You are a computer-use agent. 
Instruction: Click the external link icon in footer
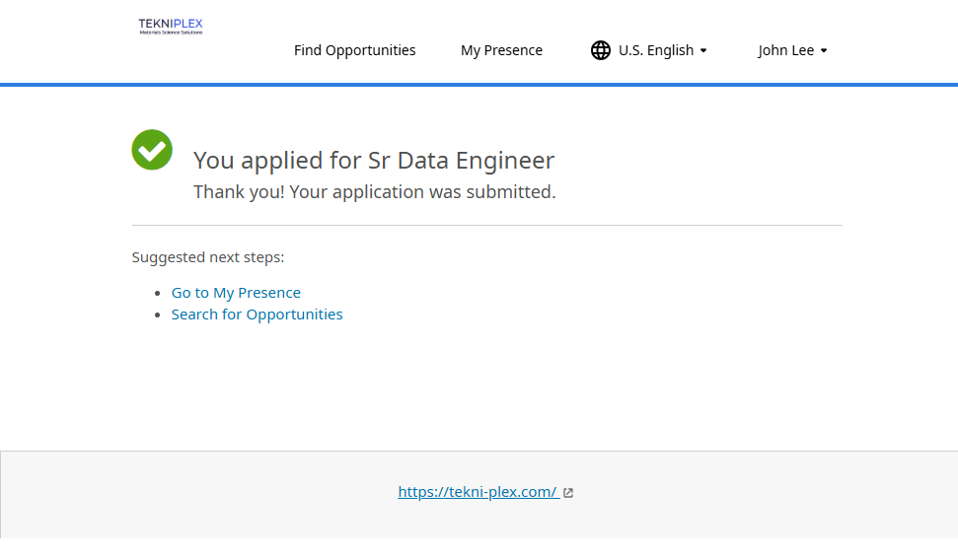[x=568, y=493]
